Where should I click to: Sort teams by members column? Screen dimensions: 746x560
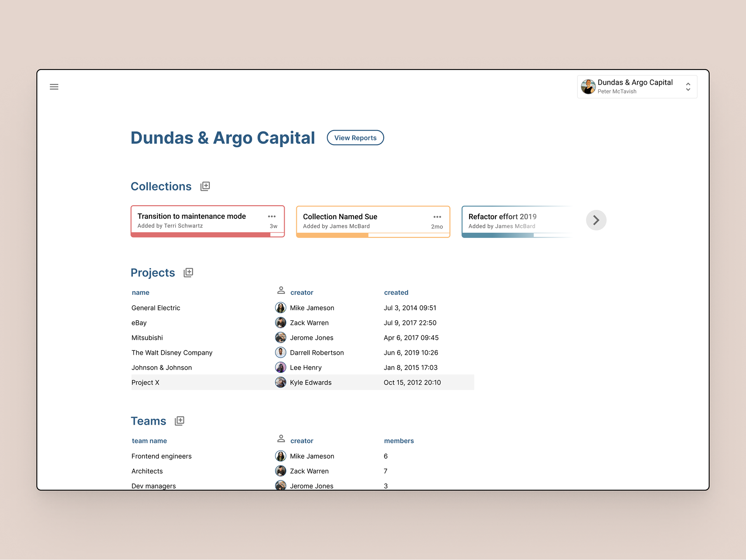click(x=399, y=441)
